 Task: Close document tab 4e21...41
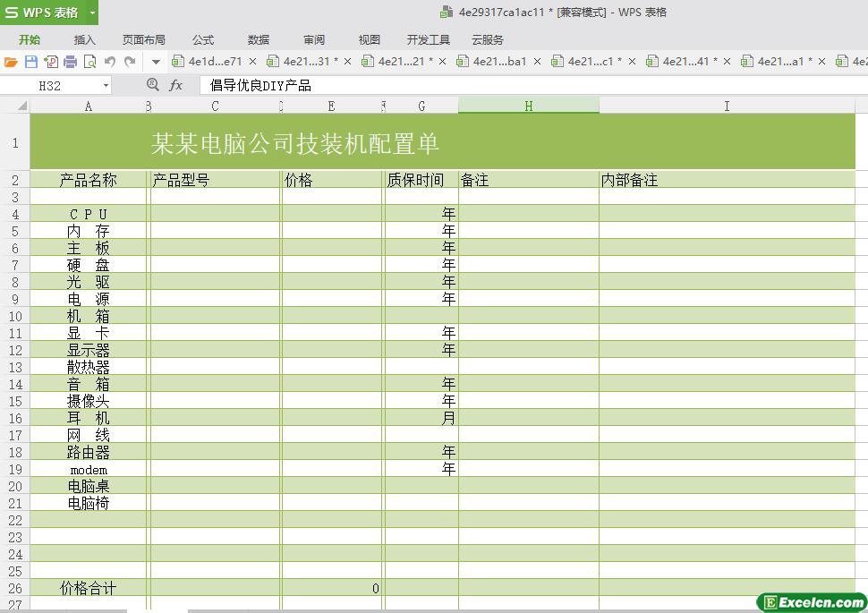[727, 62]
